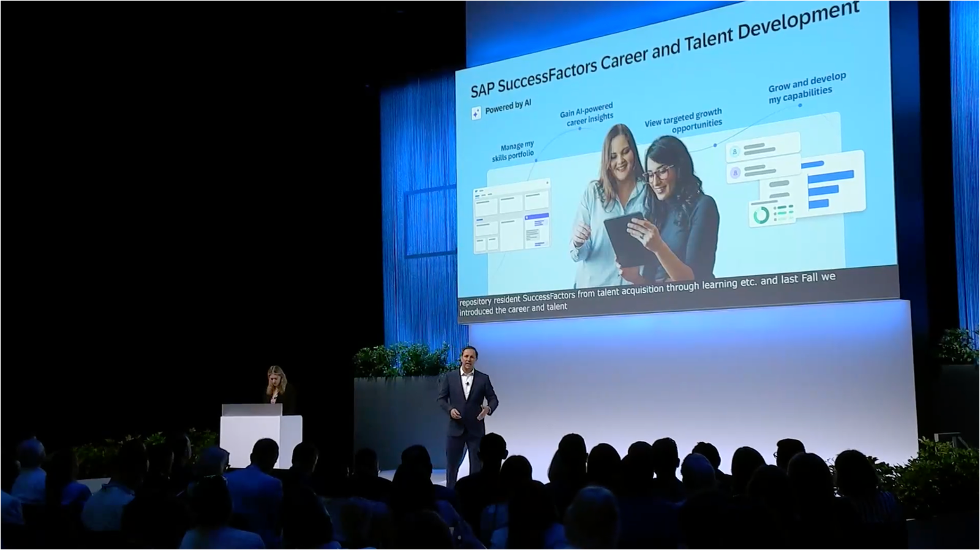Click the slide title "SAP SuccessFactors Career and Talent Development"
980x550 pixels.
click(665, 50)
